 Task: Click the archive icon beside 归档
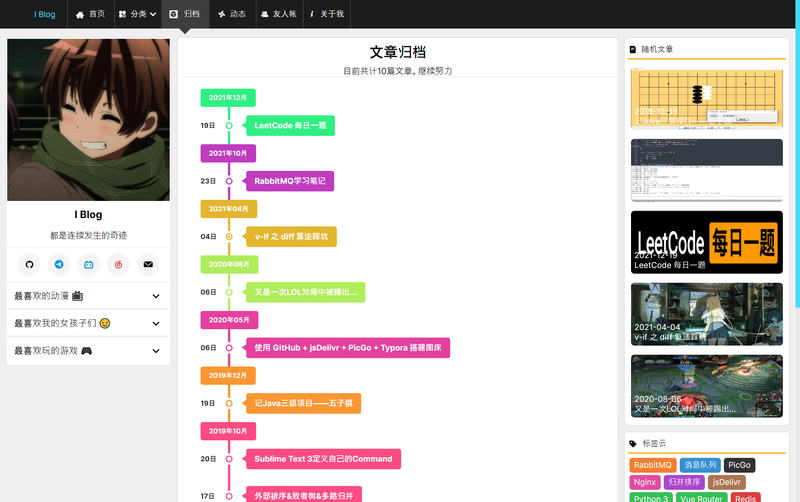pos(173,14)
